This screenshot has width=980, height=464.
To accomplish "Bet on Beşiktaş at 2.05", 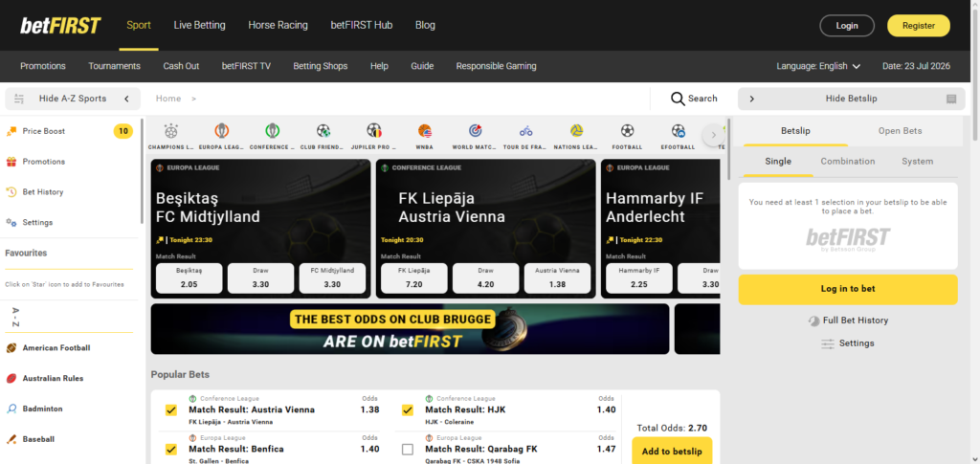I will point(189,277).
